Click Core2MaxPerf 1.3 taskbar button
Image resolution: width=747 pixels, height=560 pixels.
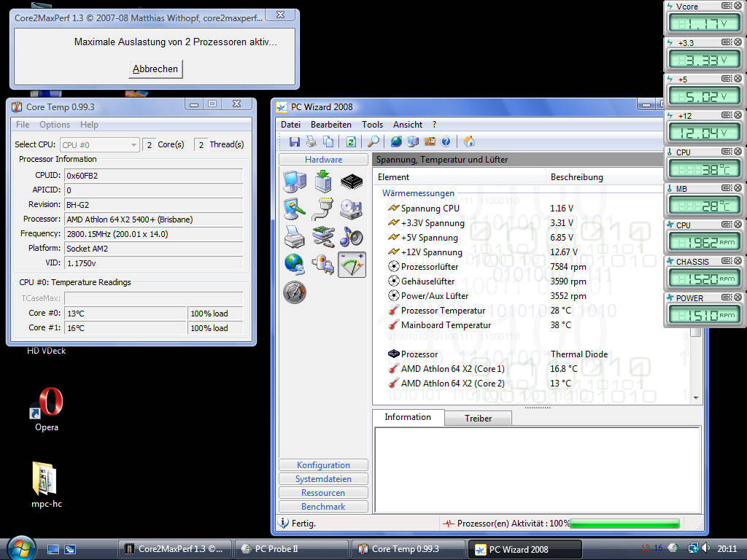pyautogui.click(x=175, y=549)
